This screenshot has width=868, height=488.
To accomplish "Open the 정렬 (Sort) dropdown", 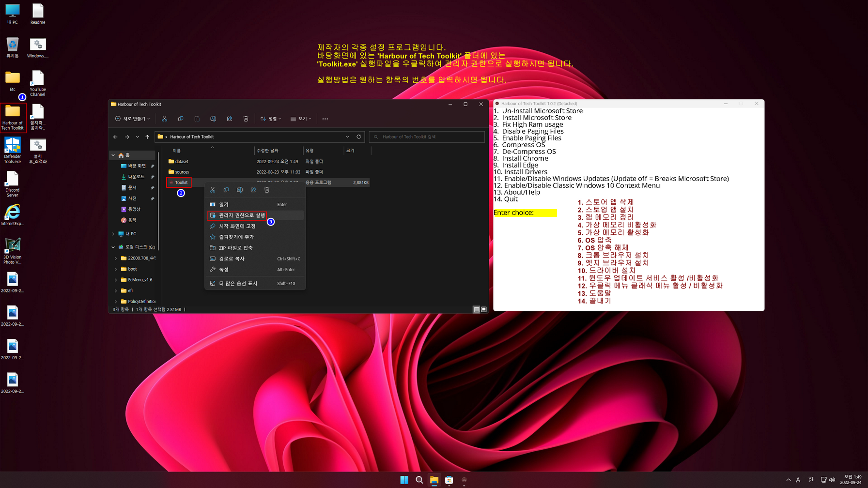I will (x=271, y=119).
